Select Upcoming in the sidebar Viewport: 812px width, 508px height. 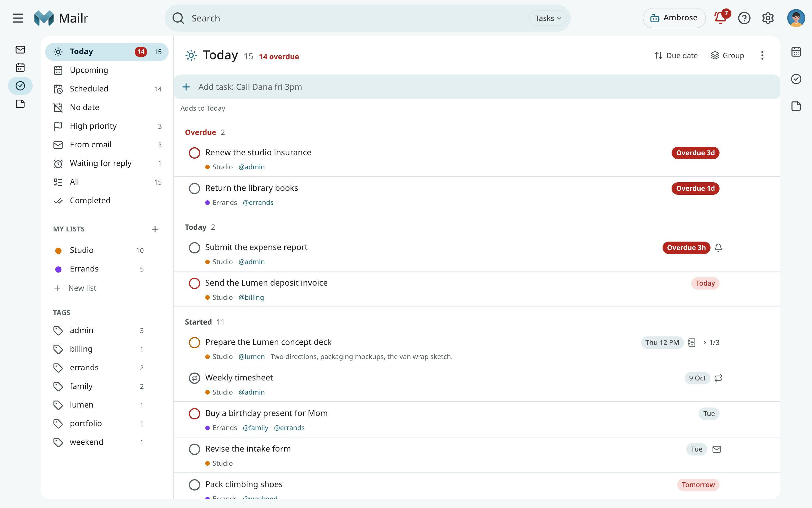[107, 70]
